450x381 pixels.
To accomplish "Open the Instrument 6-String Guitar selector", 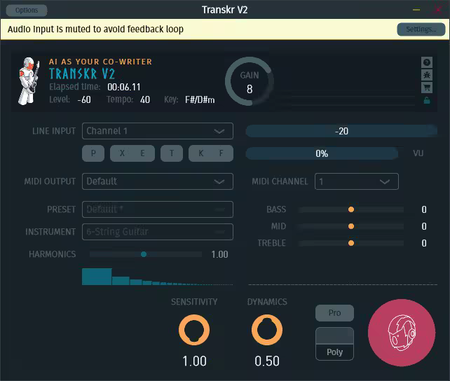I will tap(158, 232).
